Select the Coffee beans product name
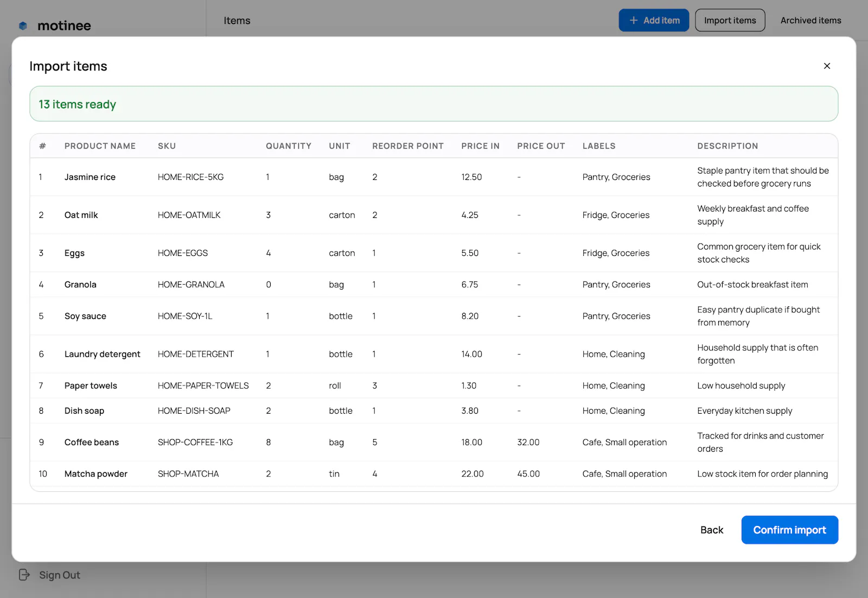 tap(92, 442)
